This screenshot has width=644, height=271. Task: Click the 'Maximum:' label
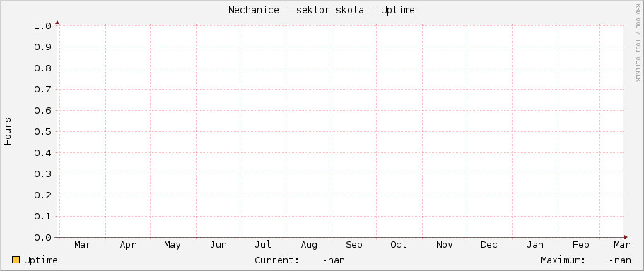coord(563,260)
